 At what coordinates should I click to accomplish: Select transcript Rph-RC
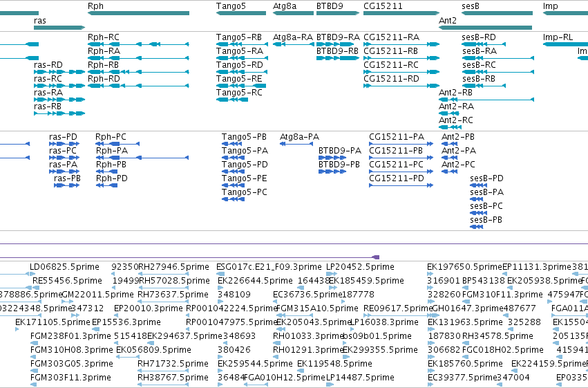click(x=138, y=44)
